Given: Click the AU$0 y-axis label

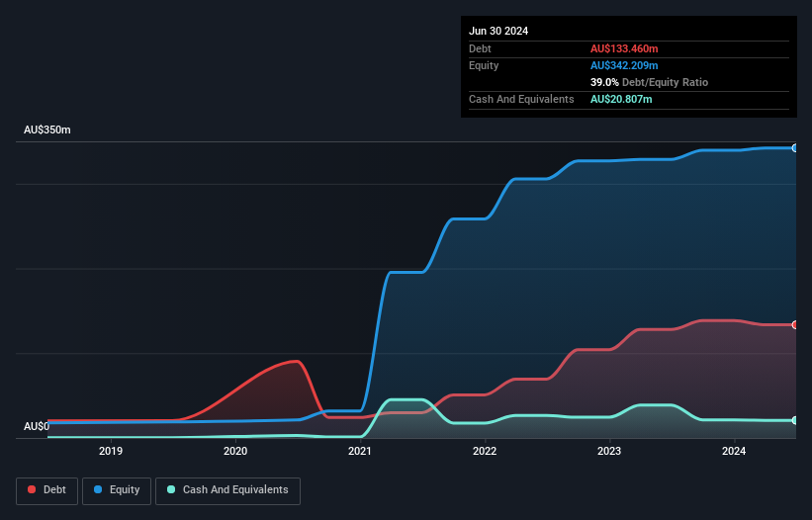Looking at the screenshot, I should [37, 426].
